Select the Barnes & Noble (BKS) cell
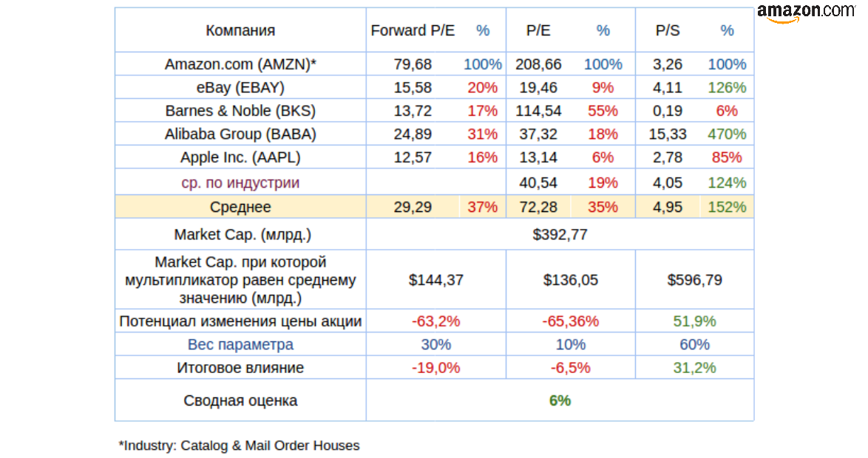This screenshot has height=458, width=868. click(x=240, y=111)
